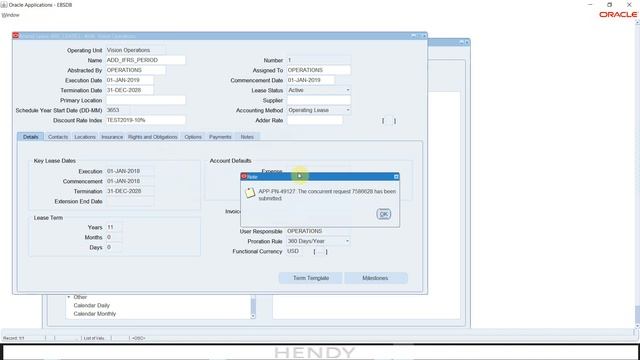Open the Lease Status dropdown

[348, 90]
